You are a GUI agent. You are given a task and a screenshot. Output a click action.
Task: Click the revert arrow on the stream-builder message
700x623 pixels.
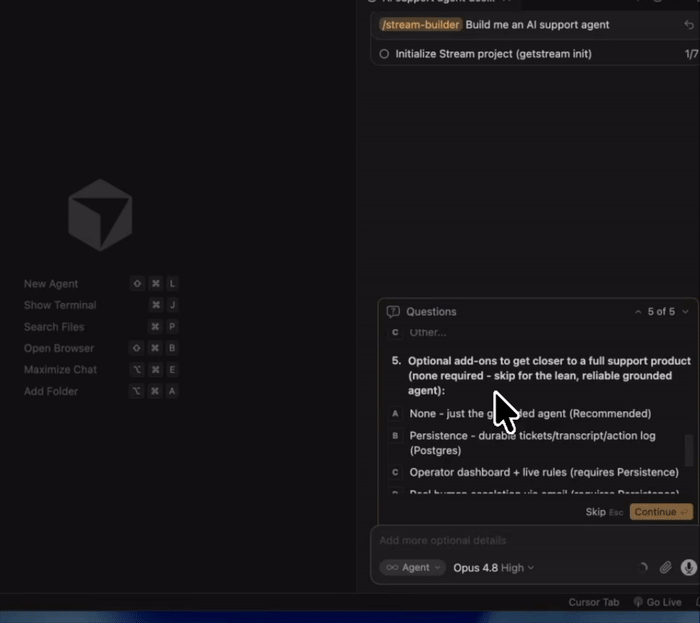(689, 25)
